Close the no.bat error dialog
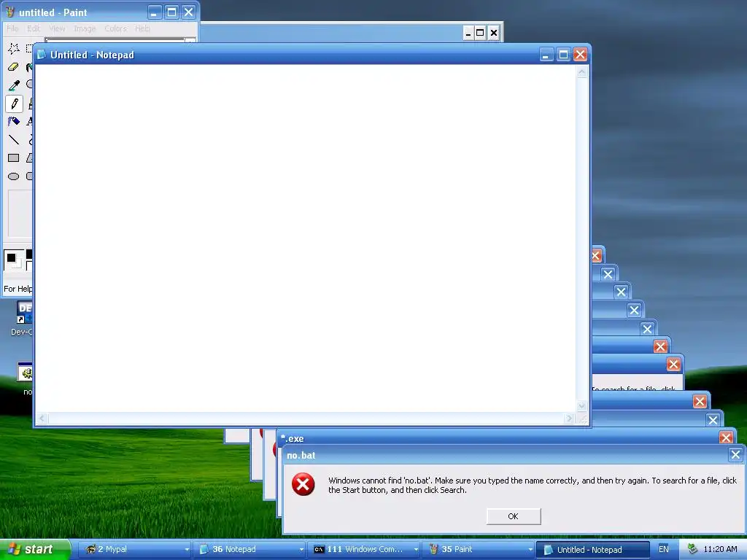Screen dimensions: 747x560 point(735,455)
